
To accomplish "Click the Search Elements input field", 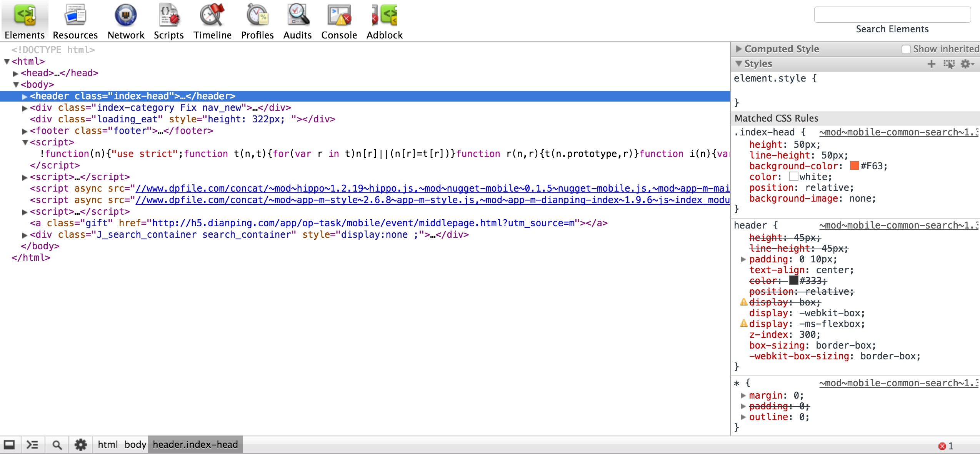I will click(x=892, y=15).
